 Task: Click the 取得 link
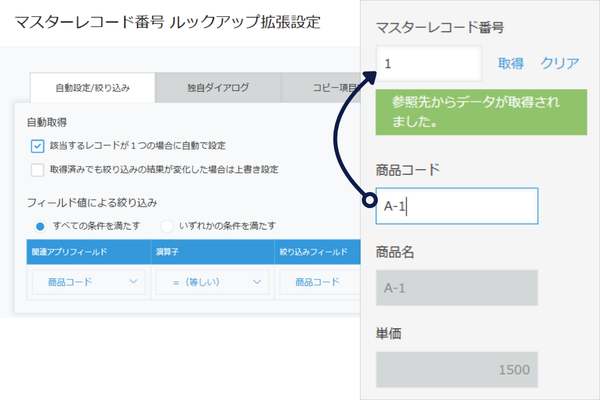pos(511,63)
